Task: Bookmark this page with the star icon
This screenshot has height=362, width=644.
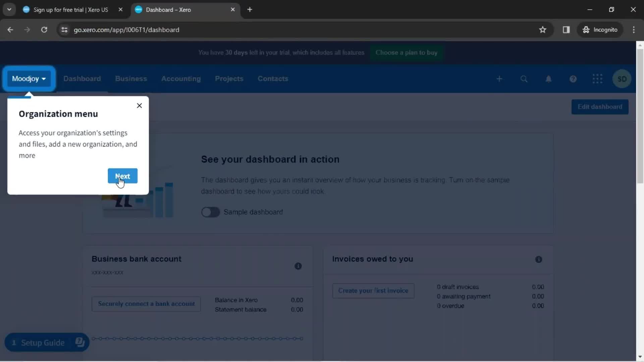Action: 542,30
